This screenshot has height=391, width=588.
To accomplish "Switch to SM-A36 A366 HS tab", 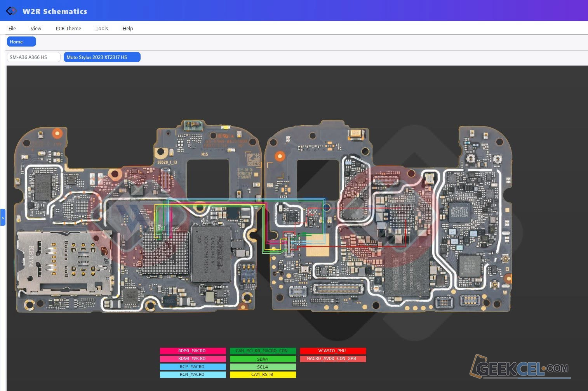I will (x=34, y=57).
